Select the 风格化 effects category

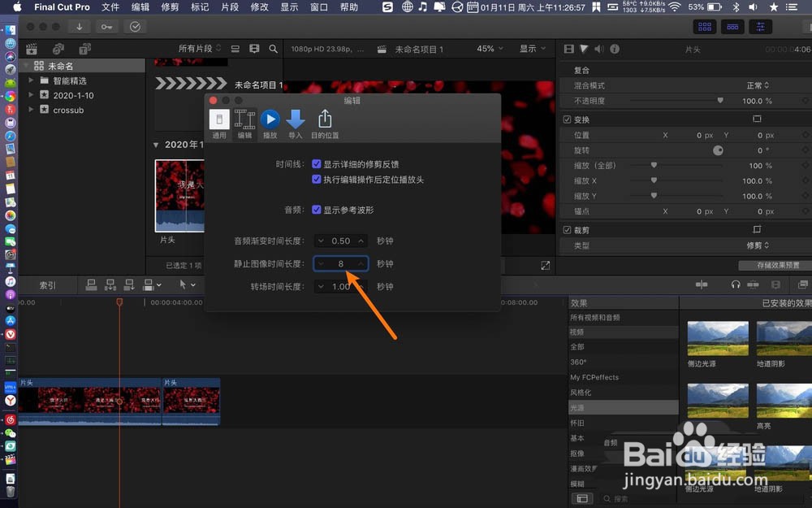click(x=581, y=393)
